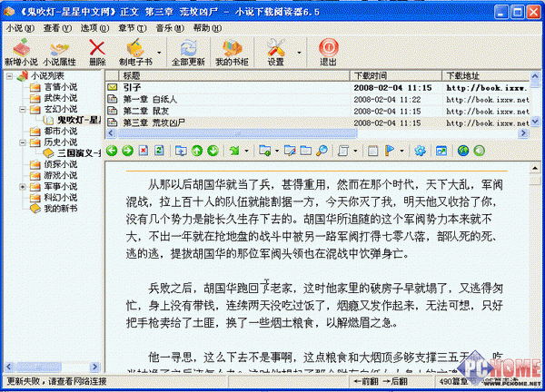This screenshot has height=392, width=545.
Task: Click the green down arrow in reader toolbar
Action: click(x=213, y=150)
